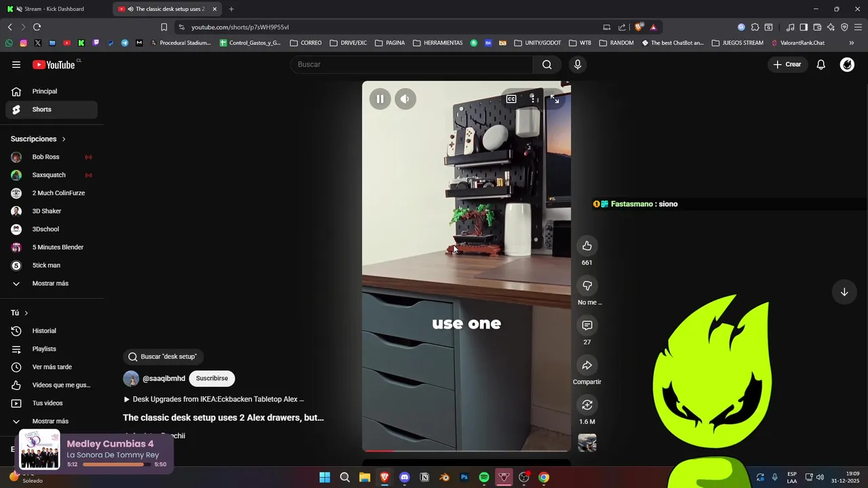868x488 pixels.
Task: Open the browser extensions puzzle icon
Action: [755, 27]
